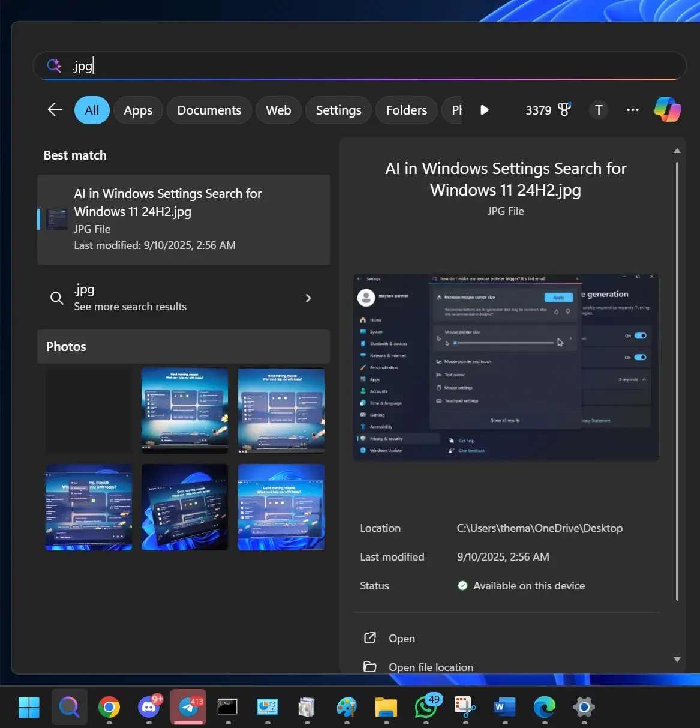
Task: Click Open file location
Action: [x=430, y=667]
